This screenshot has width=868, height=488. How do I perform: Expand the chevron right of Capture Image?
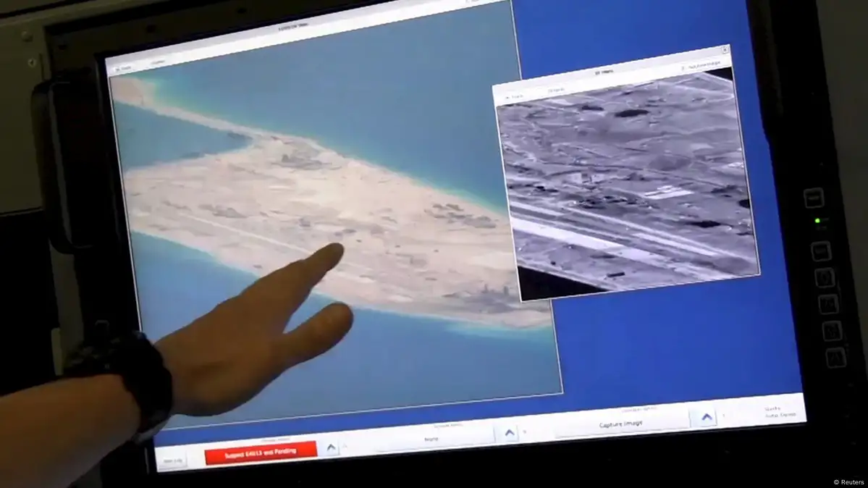coord(705,417)
